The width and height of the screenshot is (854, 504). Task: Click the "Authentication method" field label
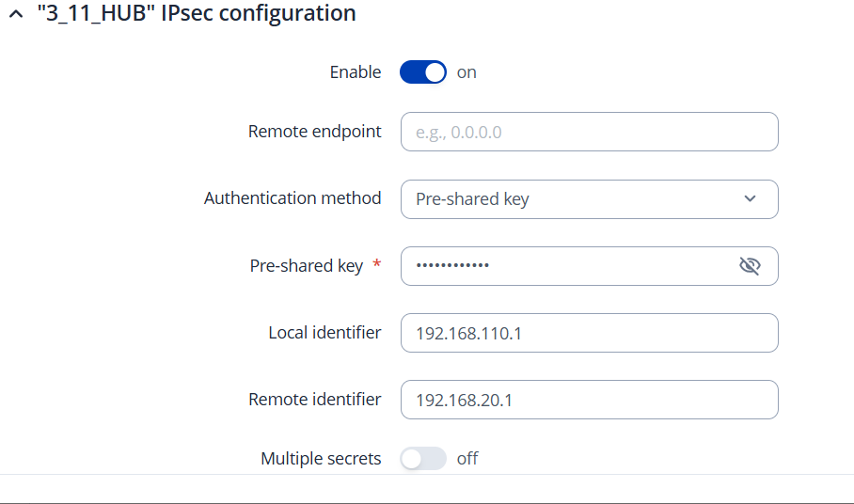(293, 198)
